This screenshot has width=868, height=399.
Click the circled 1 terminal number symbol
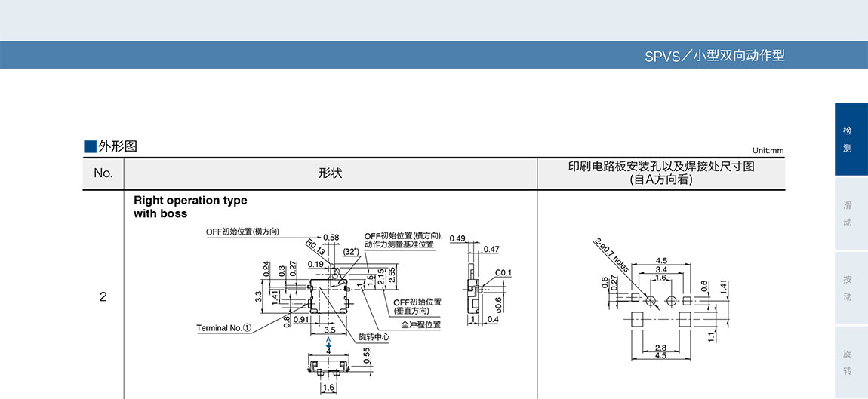pos(247,328)
